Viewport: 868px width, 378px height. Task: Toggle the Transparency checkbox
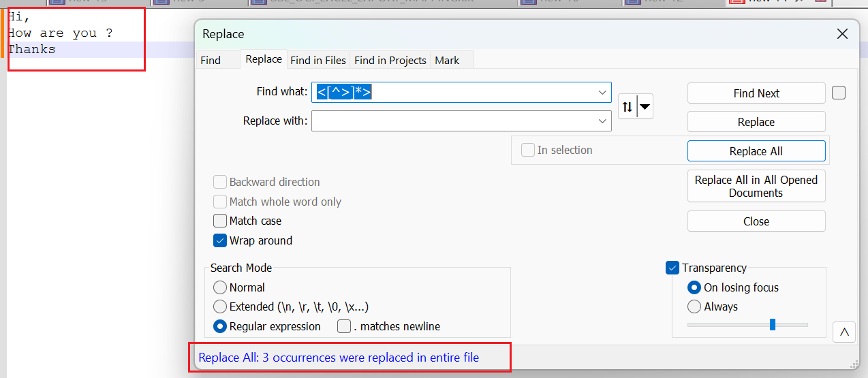[672, 268]
